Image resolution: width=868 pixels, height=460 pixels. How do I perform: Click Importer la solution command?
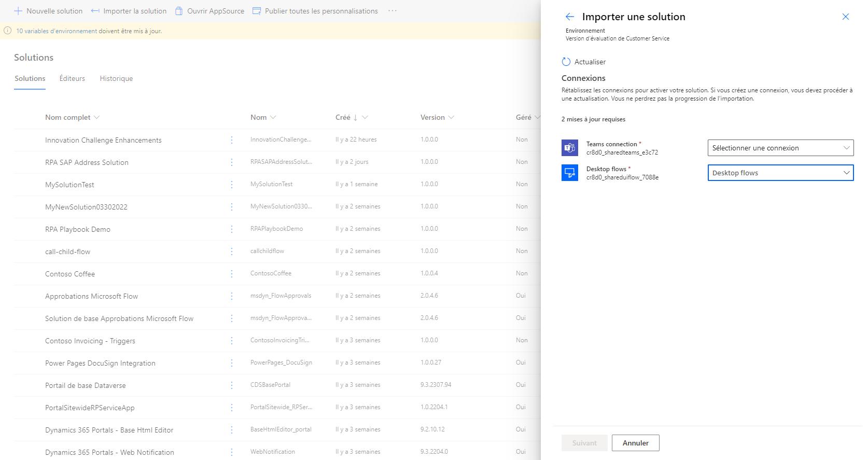pyautogui.click(x=129, y=11)
